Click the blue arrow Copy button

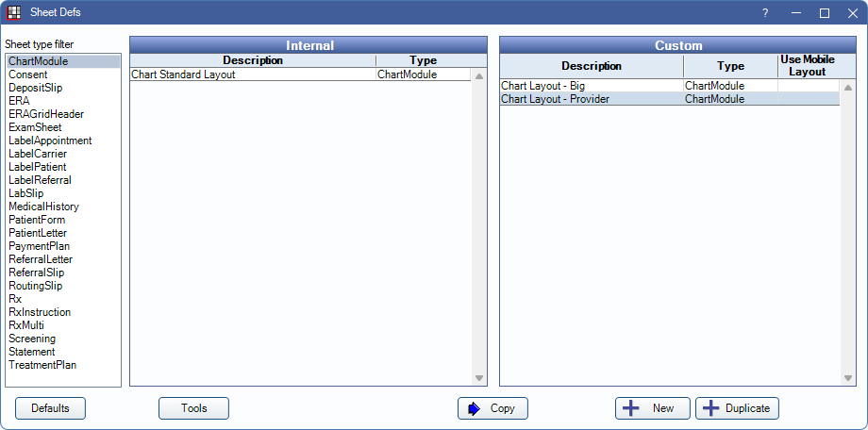(x=492, y=408)
